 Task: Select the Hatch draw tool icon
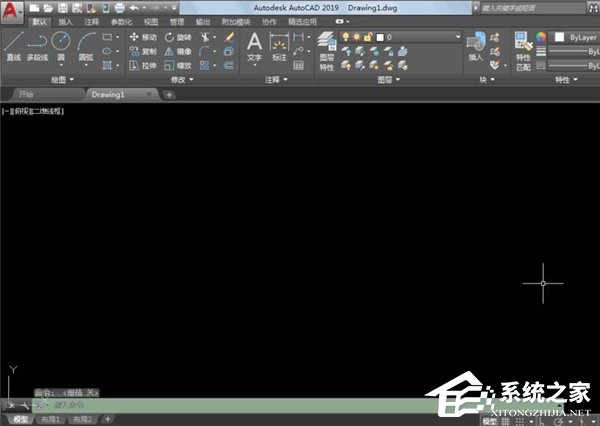click(107, 65)
